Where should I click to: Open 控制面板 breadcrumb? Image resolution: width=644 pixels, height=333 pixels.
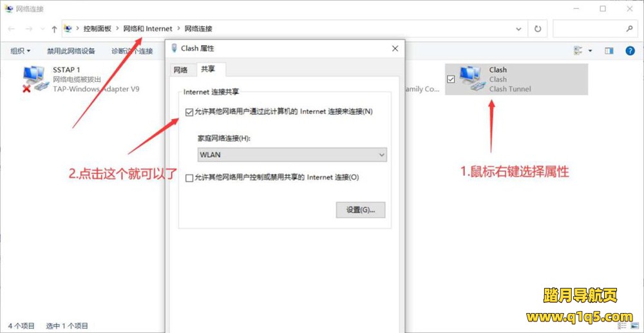pyautogui.click(x=97, y=29)
